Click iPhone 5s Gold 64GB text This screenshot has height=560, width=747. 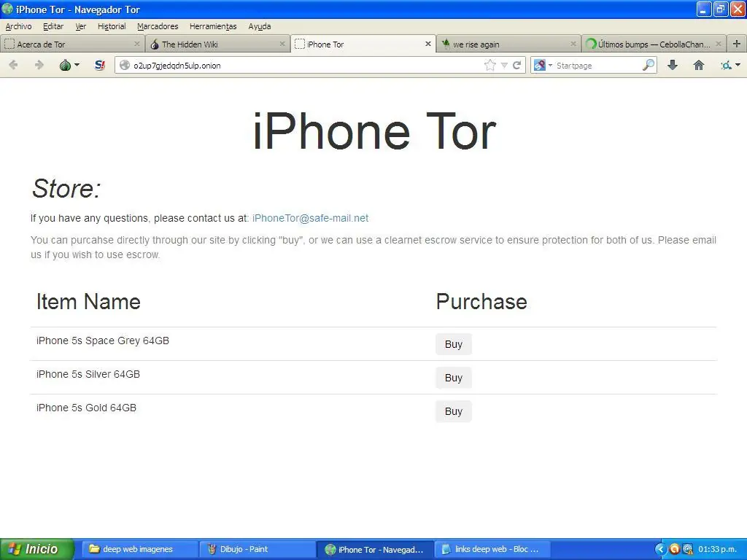(x=86, y=408)
